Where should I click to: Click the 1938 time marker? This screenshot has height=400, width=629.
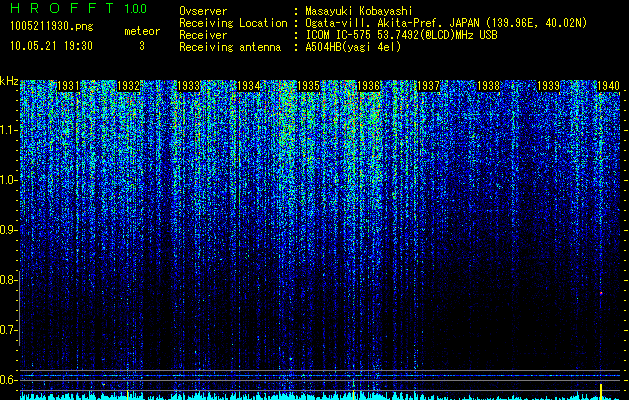(489, 86)
